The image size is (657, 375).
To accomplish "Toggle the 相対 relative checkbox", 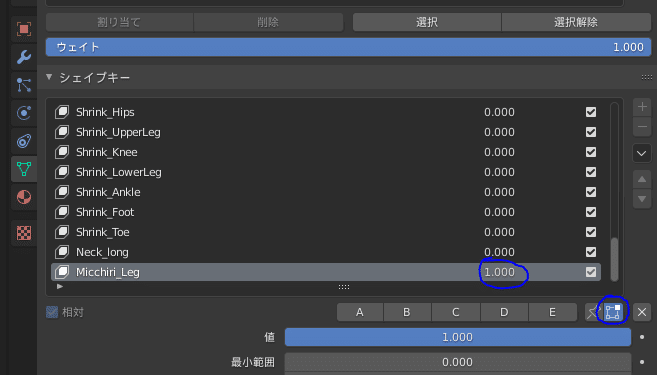I will [52, 312].
